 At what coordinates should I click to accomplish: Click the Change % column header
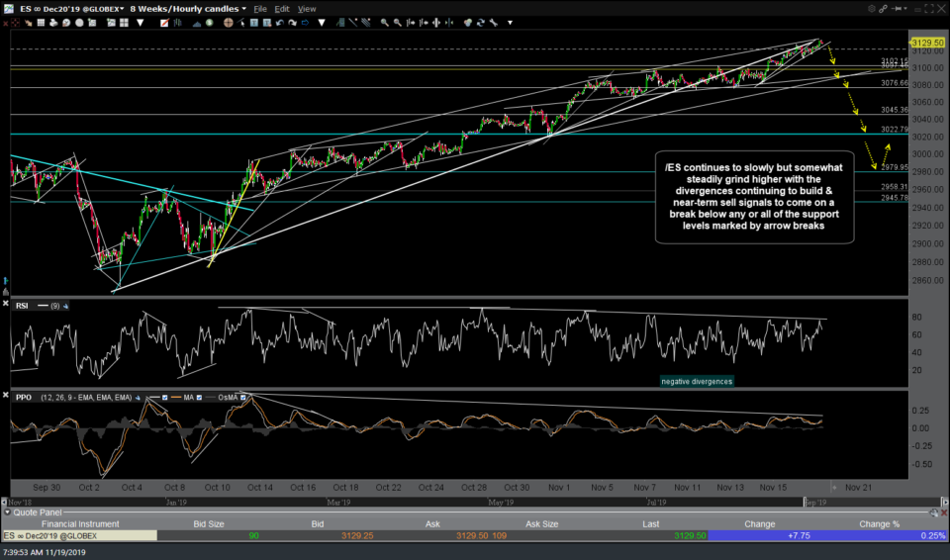pos(879,524)
